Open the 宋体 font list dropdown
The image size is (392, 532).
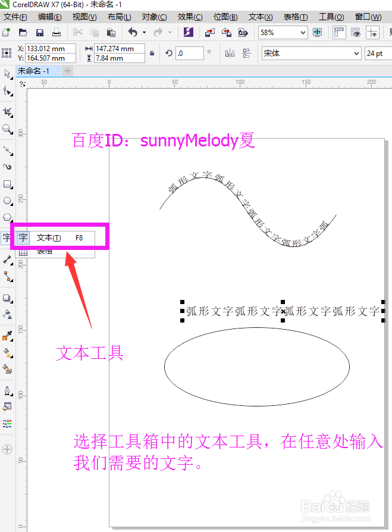point(356,54)
